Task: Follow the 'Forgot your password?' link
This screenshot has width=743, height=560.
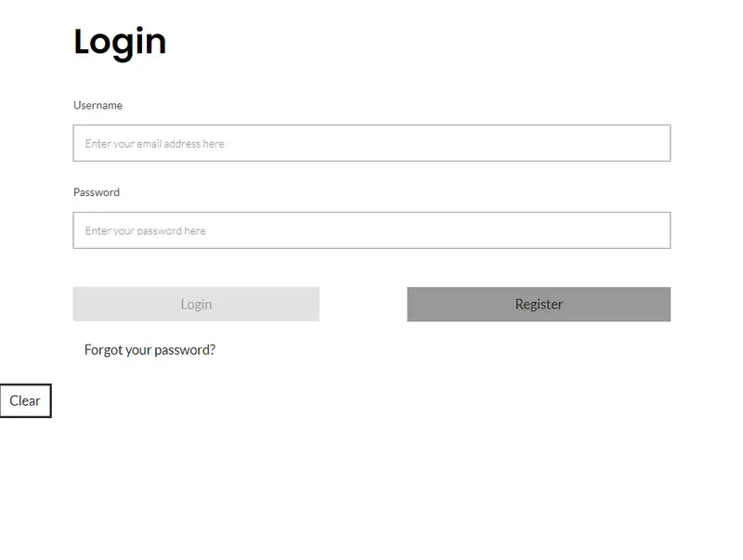Action: pyautogui.click(x=150, y=350)
